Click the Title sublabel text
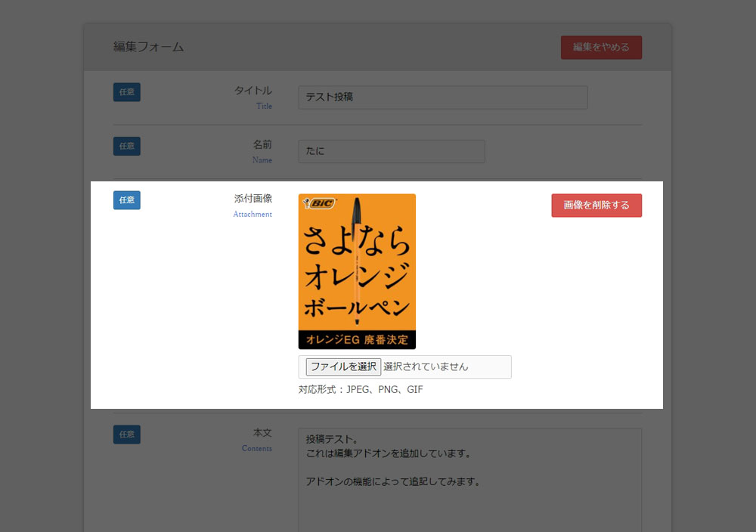This screenshot has width=756, height=532. (264, 106)
